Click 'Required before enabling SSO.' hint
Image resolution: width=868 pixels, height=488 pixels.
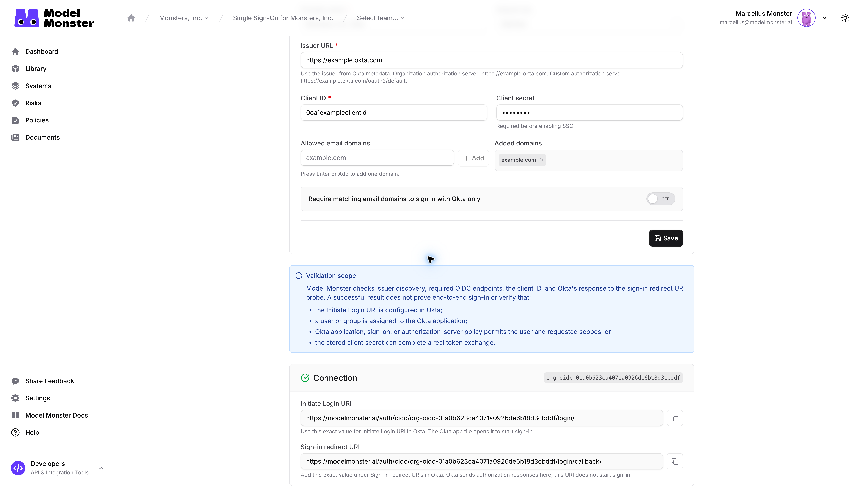click(535, 126)
